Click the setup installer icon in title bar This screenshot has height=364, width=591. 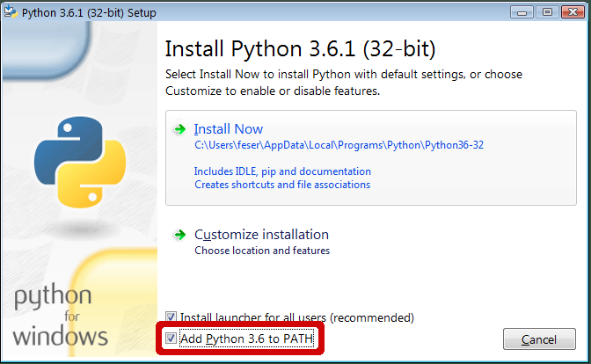coord(11,12)
